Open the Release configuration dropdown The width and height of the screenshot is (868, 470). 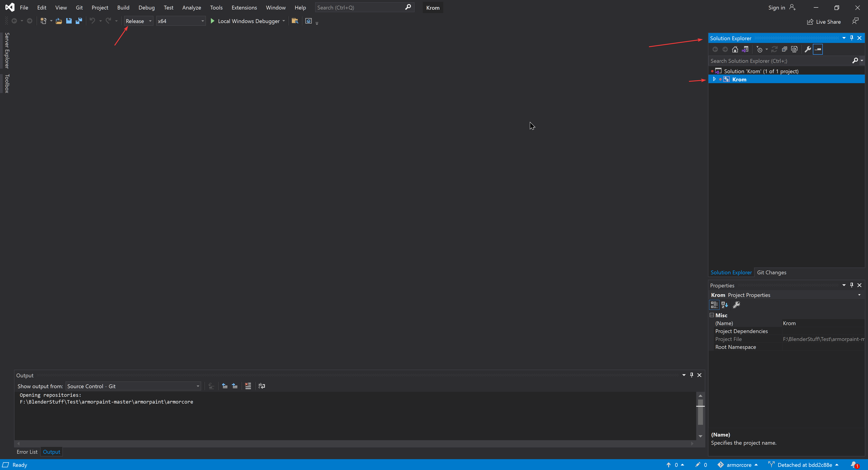(139, 21)
